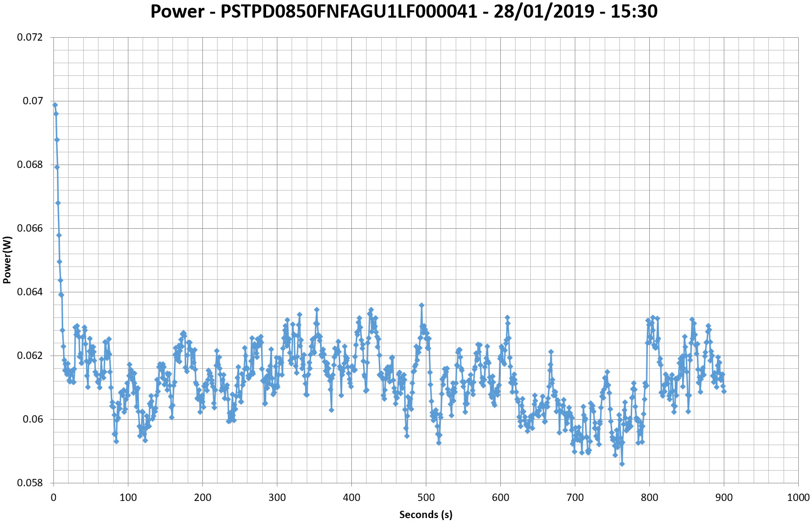Select the Seconds (s) horizontal axis title
The image size is (812, 523).
(425, 514)
